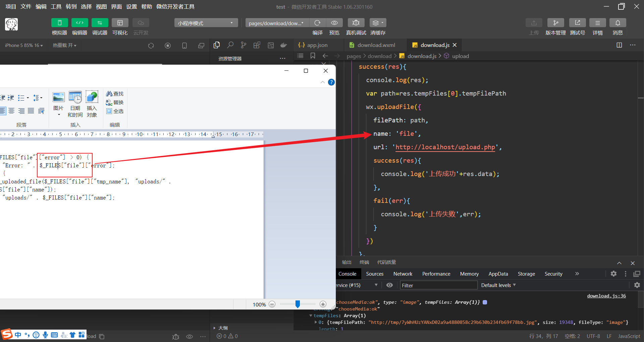Viewport: 644px width, 342px height.
Task: Open the 详情 details panel
Action: click(598, 23)
